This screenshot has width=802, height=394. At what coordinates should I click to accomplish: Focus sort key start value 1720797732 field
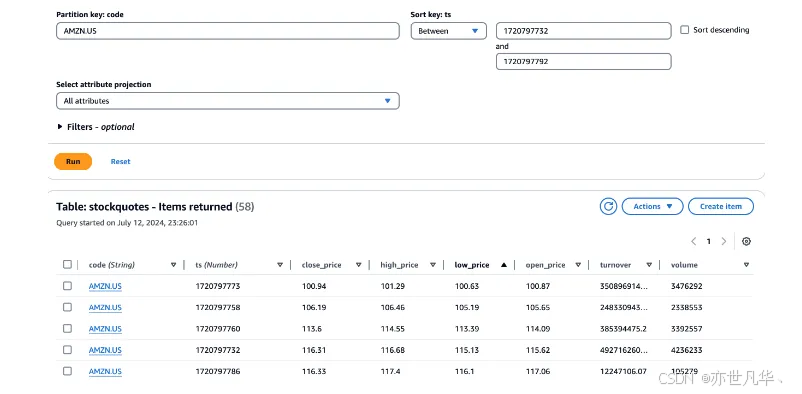(584, 31)
